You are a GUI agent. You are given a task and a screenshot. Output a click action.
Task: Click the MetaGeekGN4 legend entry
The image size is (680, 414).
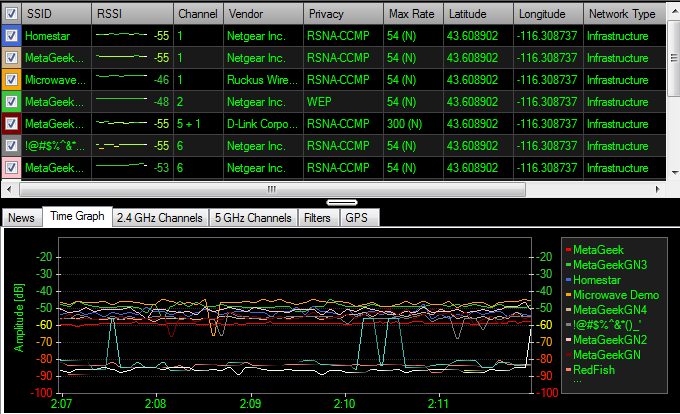pyautogui.click(x=606, y=310)
